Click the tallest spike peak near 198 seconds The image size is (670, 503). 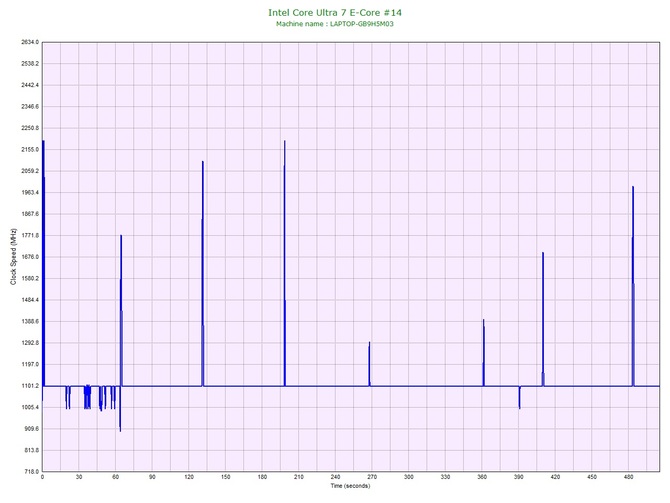(285, 141)
